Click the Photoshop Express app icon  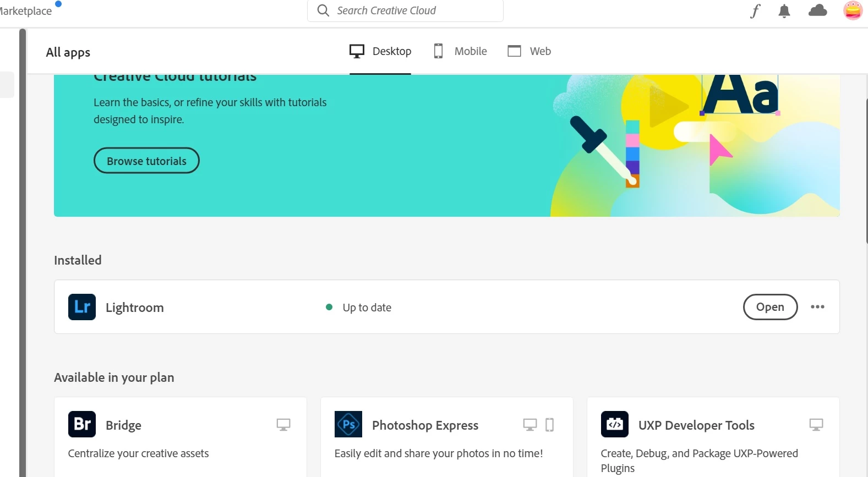tap(348, 424)
